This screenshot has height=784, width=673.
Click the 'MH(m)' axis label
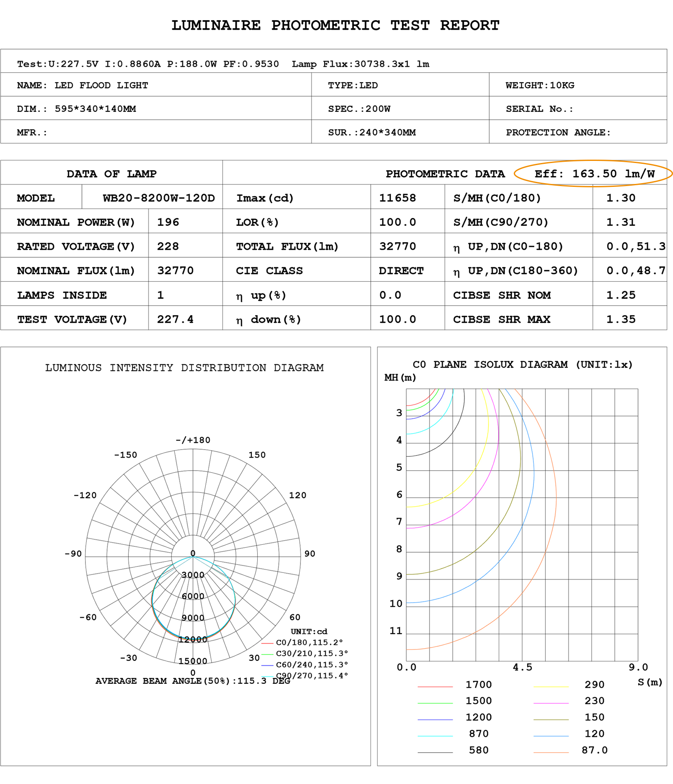400,378
